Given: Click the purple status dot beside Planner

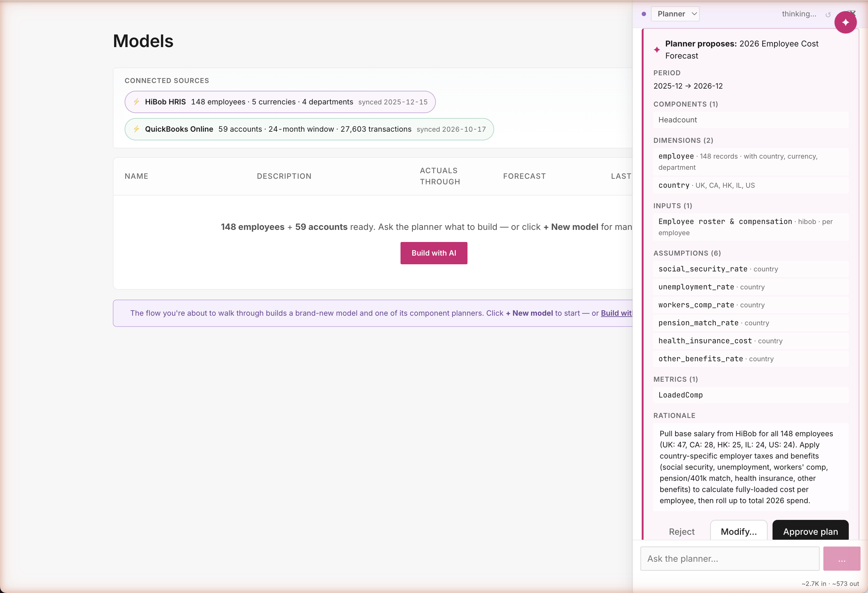Looking at the screenshot, I should 644,14.
